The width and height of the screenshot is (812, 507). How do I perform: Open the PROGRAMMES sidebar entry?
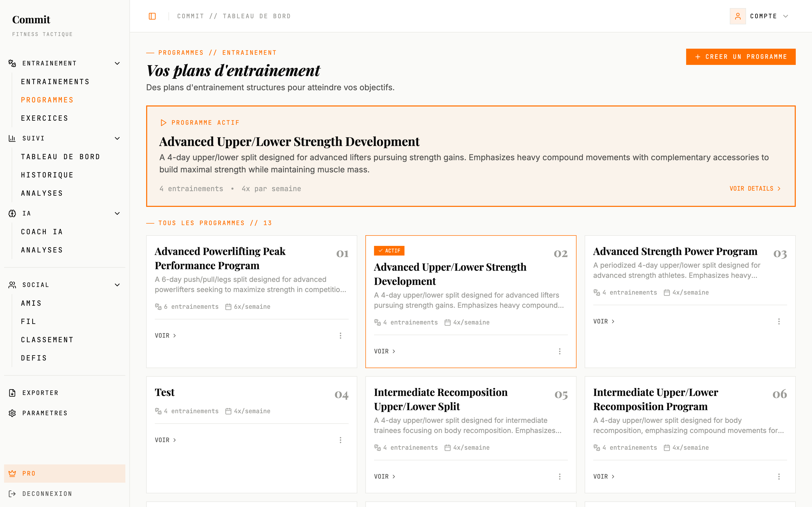pyautogui.click(x=47, y=100)
